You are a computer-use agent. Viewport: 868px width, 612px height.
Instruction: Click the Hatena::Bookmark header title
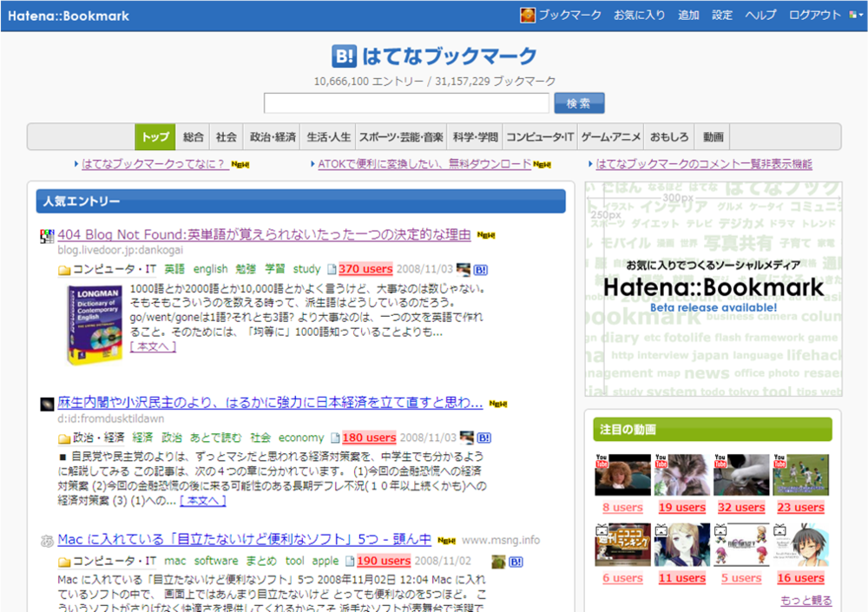pos(68,16)
